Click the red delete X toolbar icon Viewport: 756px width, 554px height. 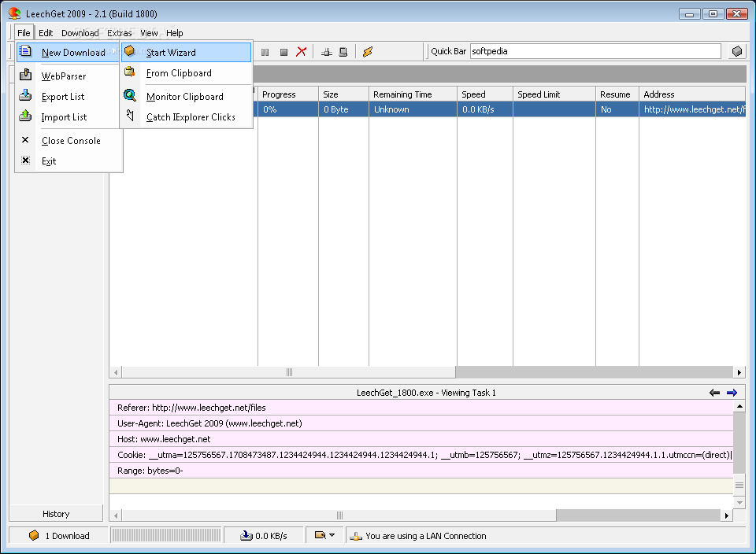302,52
